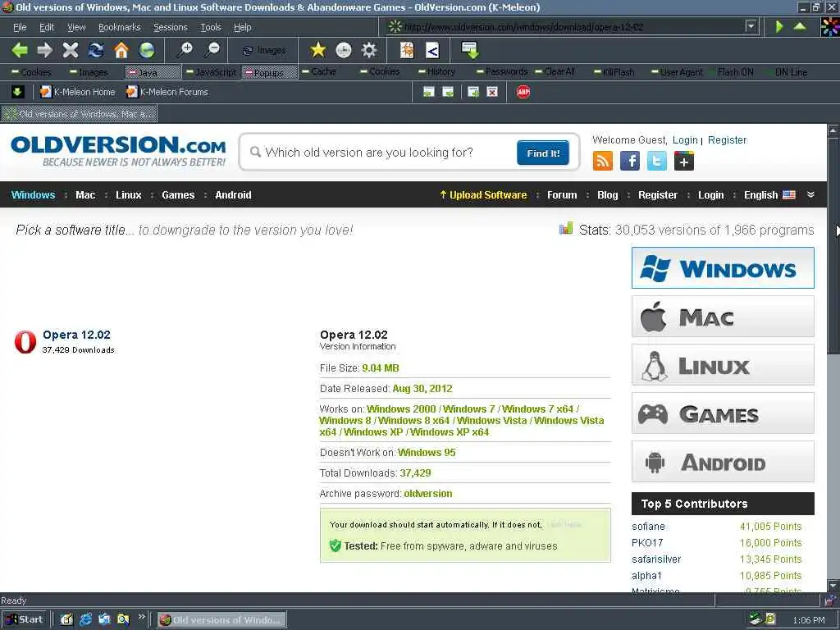Open the File menu
This screenshot has width=840, height=630.
tap(20, 27)
